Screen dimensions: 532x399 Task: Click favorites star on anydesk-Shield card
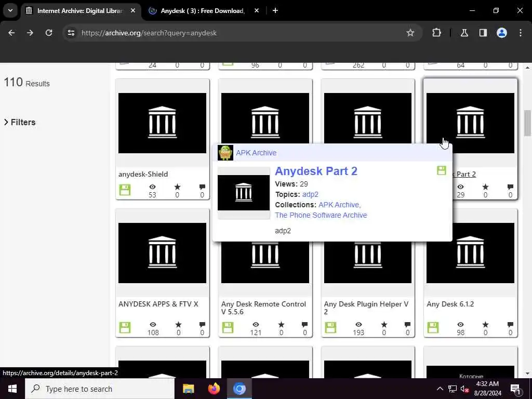pyautogui.click(x=177, y=187)
